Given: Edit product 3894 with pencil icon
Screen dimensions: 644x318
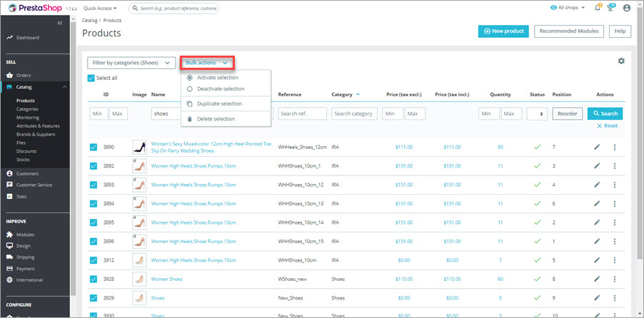Looking at the screenshot, I should [597, 203].
